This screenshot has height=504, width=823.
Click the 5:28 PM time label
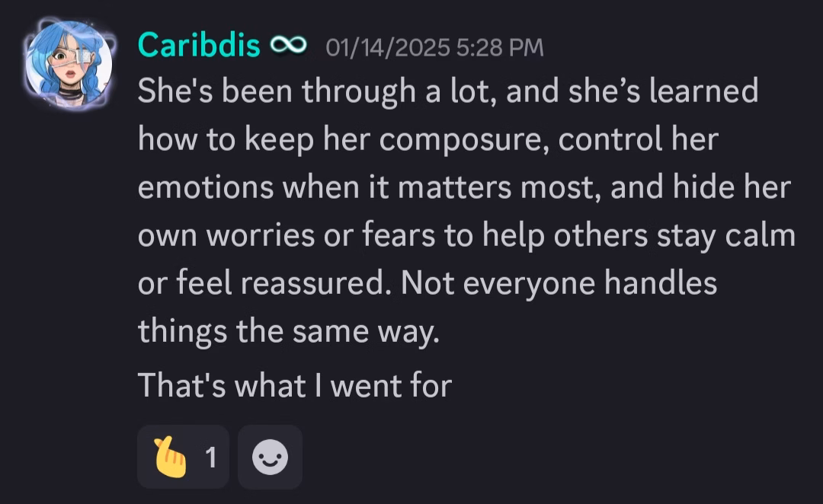(x=500, y=48)
